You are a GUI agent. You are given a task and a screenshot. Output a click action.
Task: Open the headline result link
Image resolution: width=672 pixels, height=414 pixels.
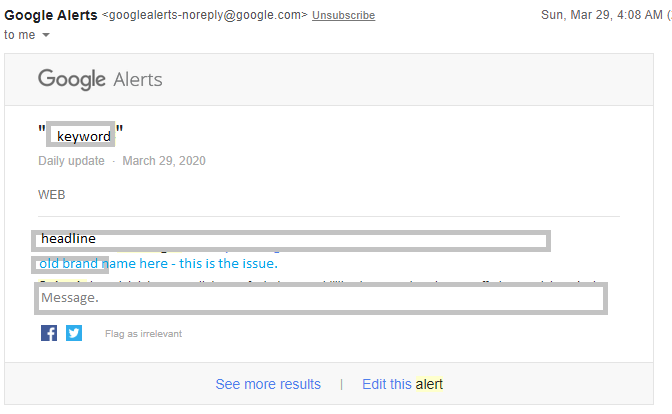click(291, 240)
